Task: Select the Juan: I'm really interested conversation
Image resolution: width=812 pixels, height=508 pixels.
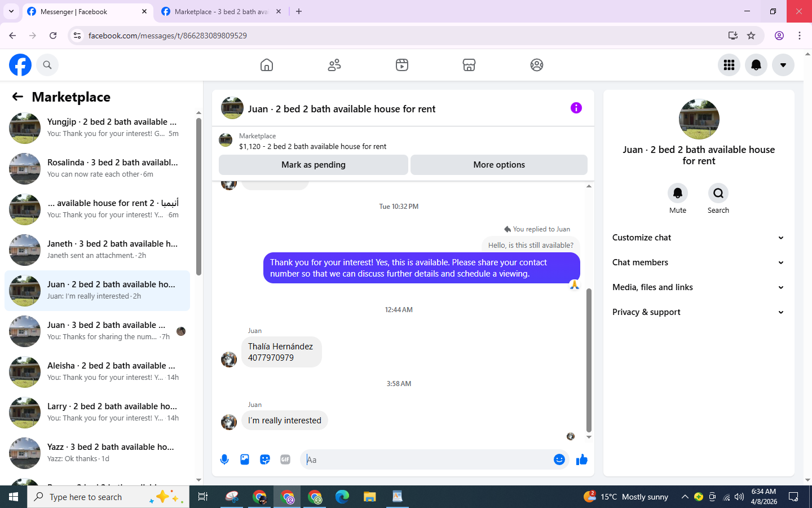Action: [x=97, y=291]
